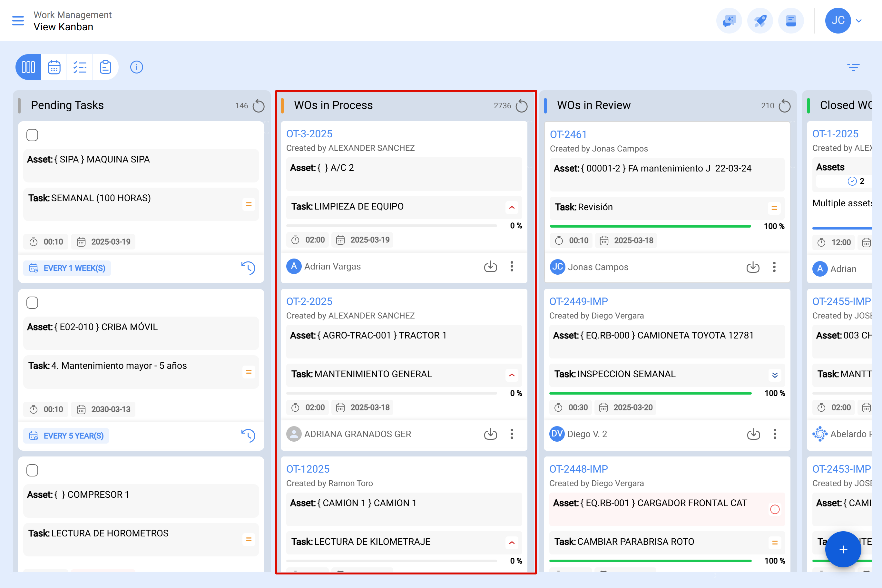The width and height of the screenshot is (882, 588).
Task: Select the Kanban board view tab
Action: [x=28, y=67]
